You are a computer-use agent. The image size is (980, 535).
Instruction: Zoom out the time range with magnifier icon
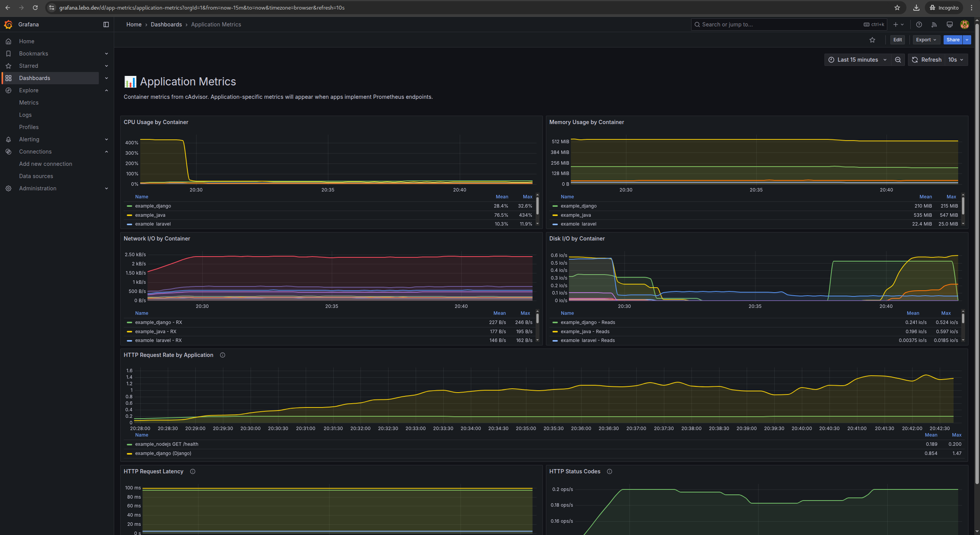[898, 59]
